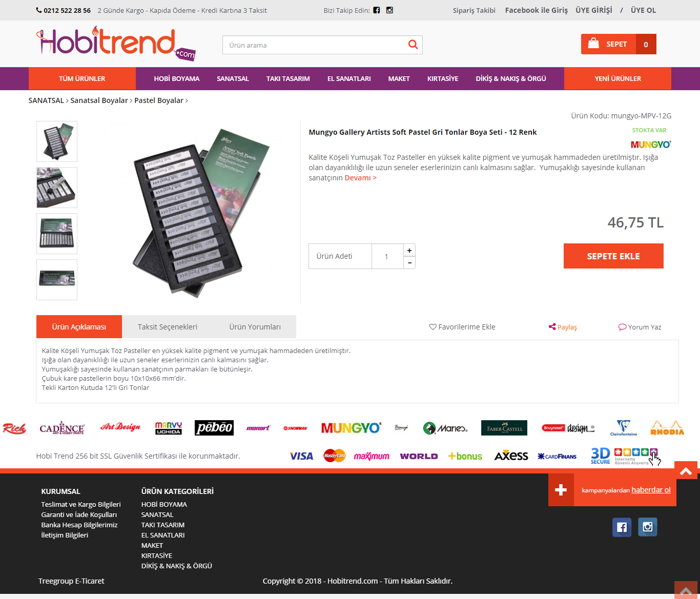Click orange scroll-to-top arrow button
Viewport: 700px width, 599px height.
[686, 470]
